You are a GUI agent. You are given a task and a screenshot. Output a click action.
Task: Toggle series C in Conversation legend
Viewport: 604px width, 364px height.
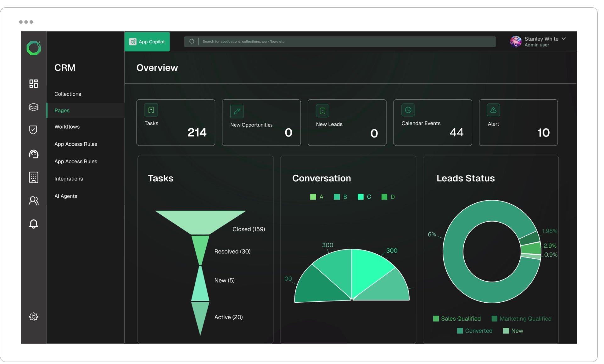(364, 197)
